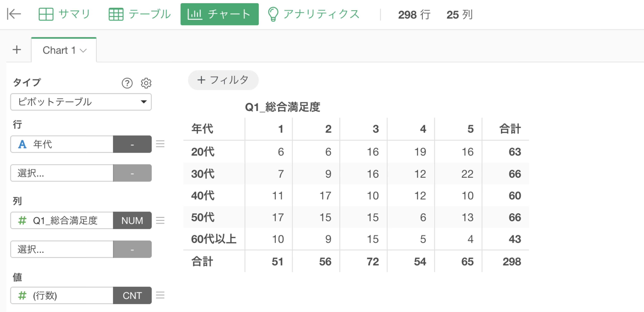Image resolution: width=644 pixels, height=312 pixels.
Task: Select the チャート view tab
Action: (x=220, y=14)
